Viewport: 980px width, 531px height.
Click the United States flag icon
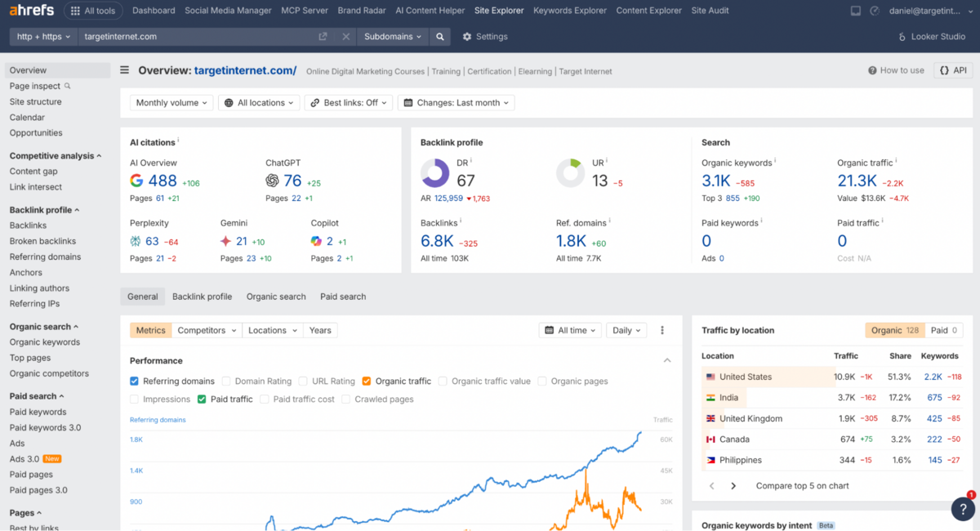pyautogui.click(x=710, y=377)
